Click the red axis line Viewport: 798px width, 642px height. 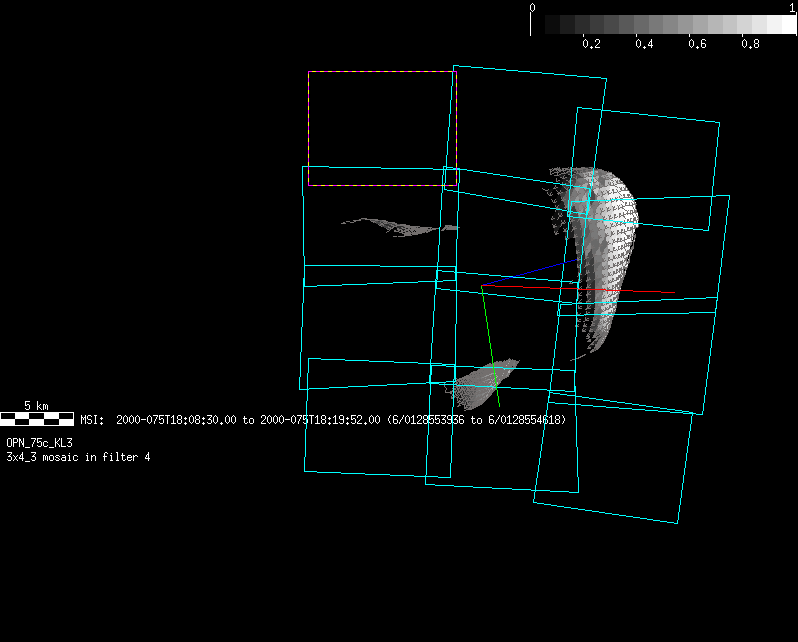click(640, 291)
